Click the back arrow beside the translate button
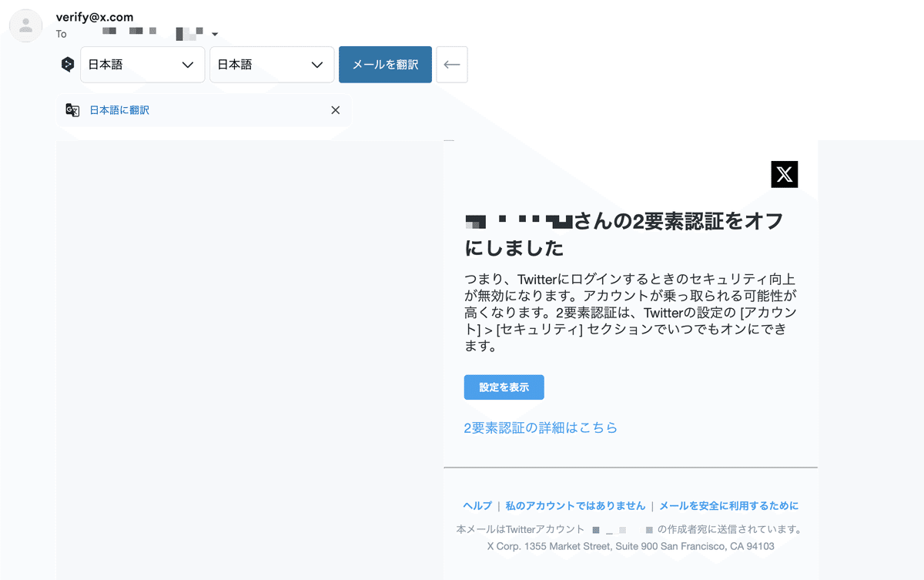Image resolution: width=924 pixels, height=580 pixels. (452, 65)
